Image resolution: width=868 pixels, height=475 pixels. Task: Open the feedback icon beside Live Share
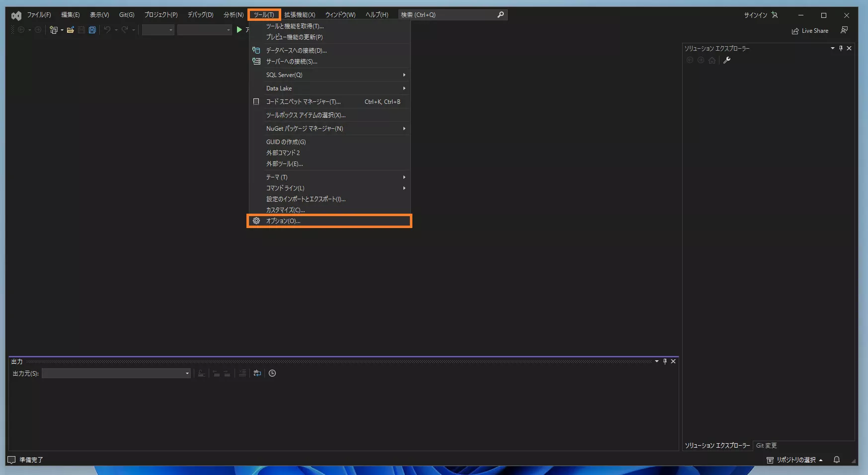pos(844,30)
